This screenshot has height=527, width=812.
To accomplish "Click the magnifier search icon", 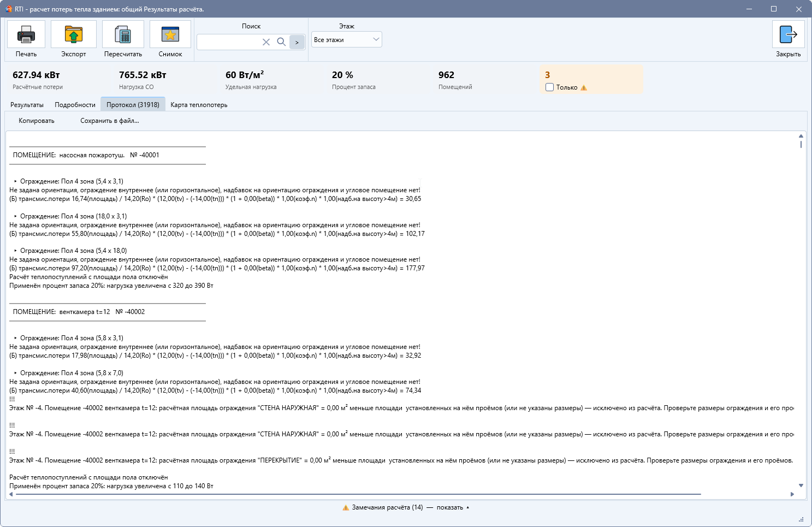I will (x=281, y=42).
